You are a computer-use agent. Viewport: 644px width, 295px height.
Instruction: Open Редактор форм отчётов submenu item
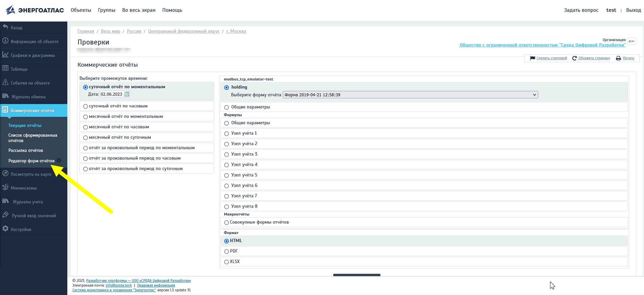coord(31,161)
